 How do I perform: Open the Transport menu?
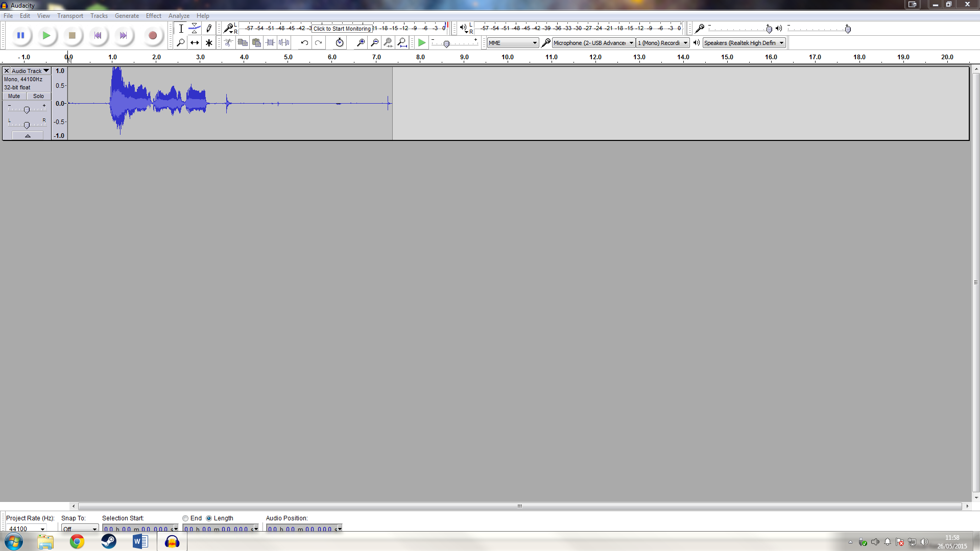(70, 16)
